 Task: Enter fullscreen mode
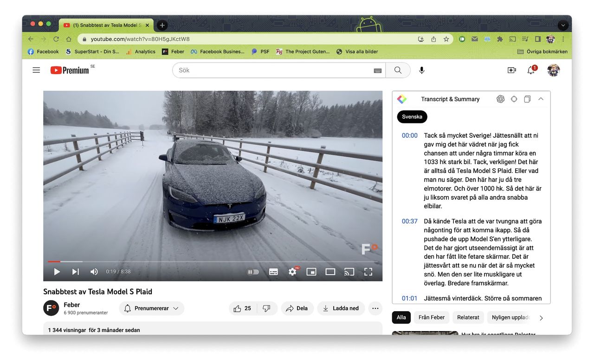pyautogui.click(x=368, y=272)
